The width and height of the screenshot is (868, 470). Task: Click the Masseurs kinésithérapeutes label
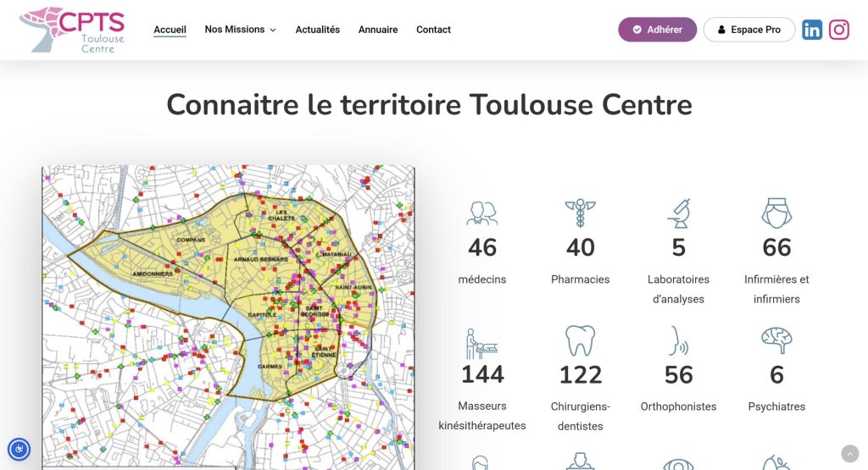coord(482,416)
